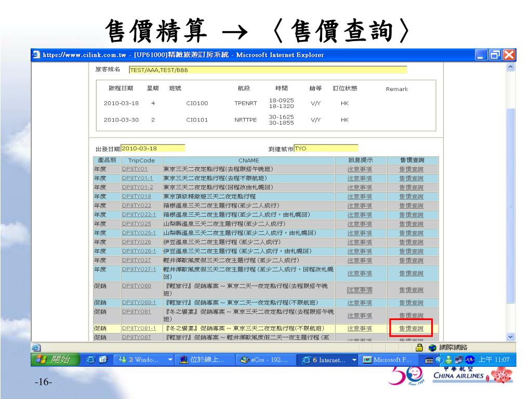Viewport: 532px width, 399px height.
Task: Open TripCode link DP9TY087
Action: pyautogui.click(x=137, y=337)
